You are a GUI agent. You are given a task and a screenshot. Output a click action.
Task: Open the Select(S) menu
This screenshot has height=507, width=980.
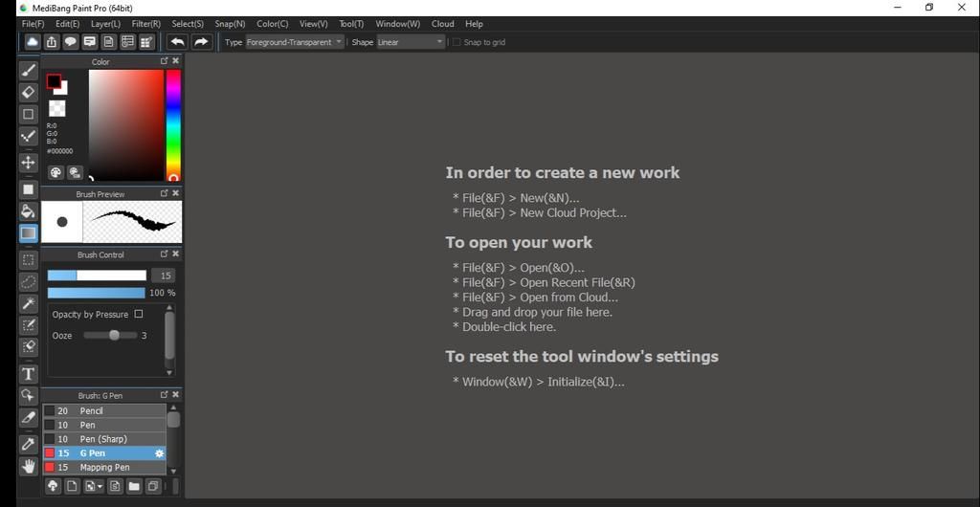tap(188, 24)
